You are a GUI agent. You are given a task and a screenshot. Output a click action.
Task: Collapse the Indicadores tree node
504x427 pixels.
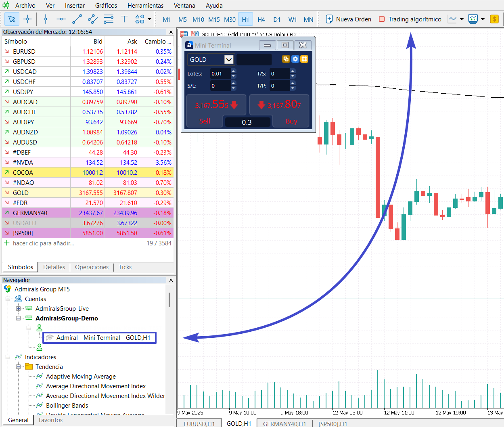[8, 357]
